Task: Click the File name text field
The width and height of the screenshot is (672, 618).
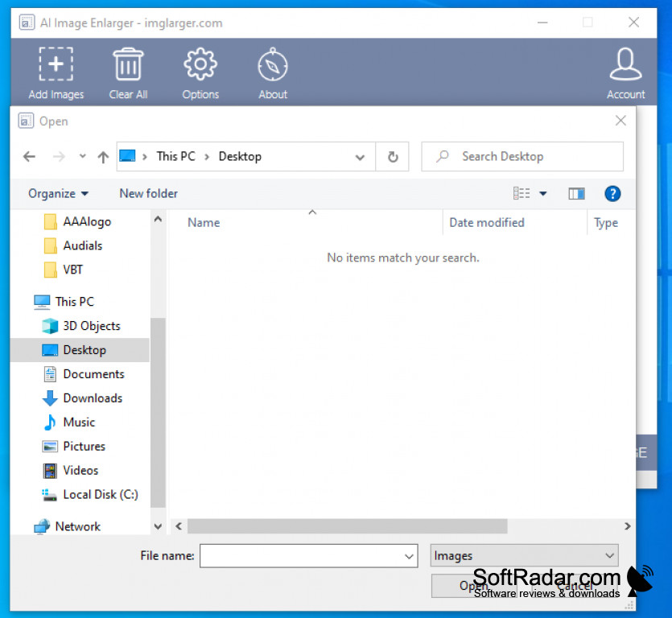Action: tap(300, 555)
